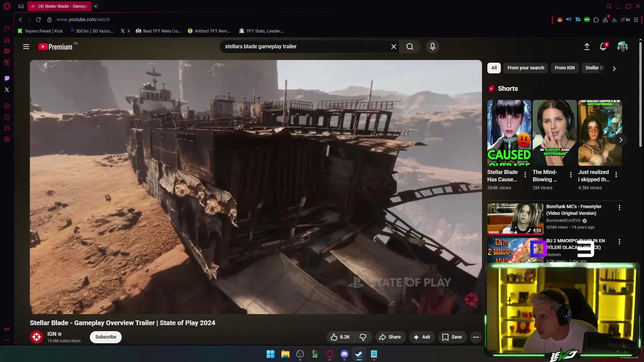Select the All filter chip
This screenshot has width=644, height=362.
[494, 68]
